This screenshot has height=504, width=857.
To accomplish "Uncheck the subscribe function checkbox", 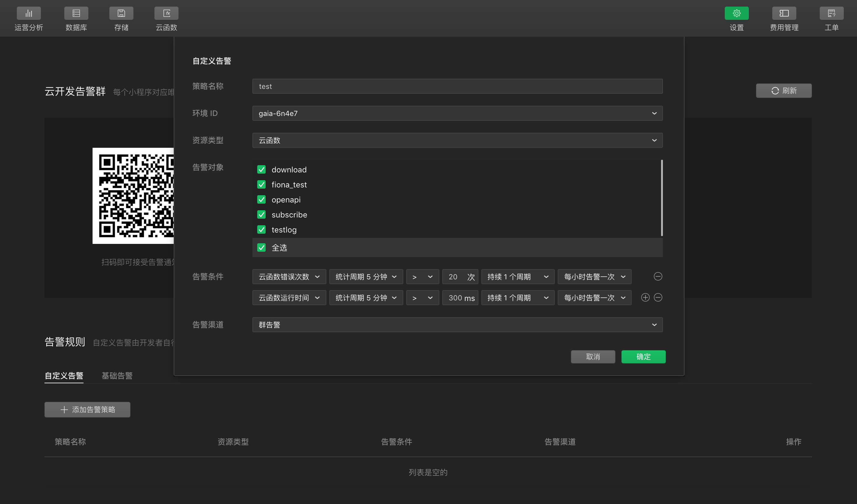I will click(261, 215).
